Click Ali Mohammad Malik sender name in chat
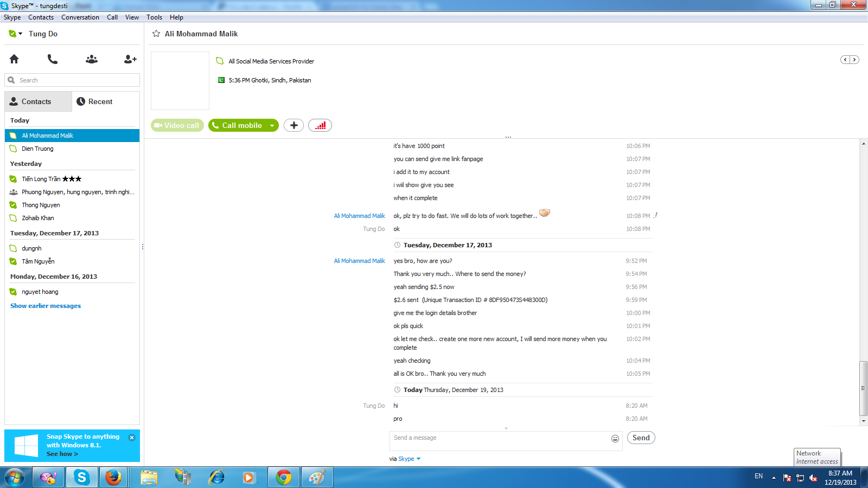The height and width of the screenshot is (488, 868). (x=360, y=216)
